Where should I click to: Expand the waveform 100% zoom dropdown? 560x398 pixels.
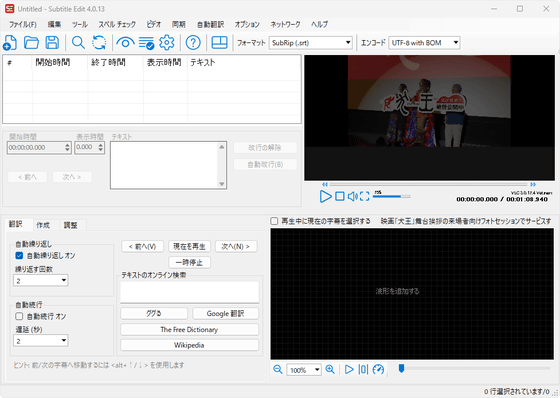[304, 370]
